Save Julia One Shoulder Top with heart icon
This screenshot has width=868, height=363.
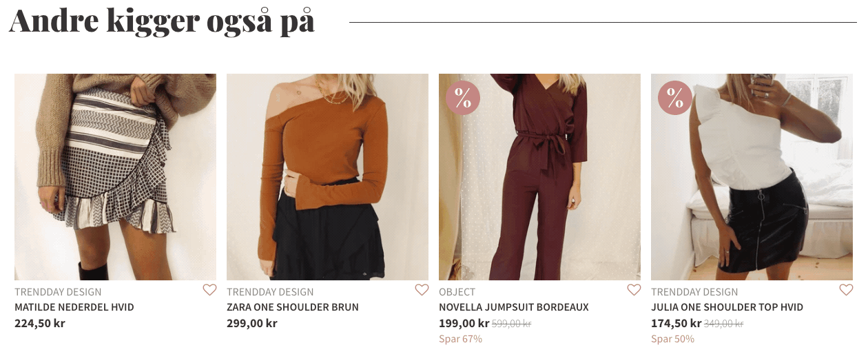click(x=846, y=290)
